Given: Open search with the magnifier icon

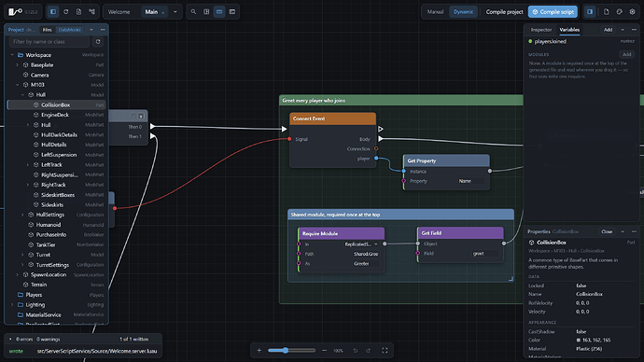Looking at the screenshot, I should click(193, 12).
